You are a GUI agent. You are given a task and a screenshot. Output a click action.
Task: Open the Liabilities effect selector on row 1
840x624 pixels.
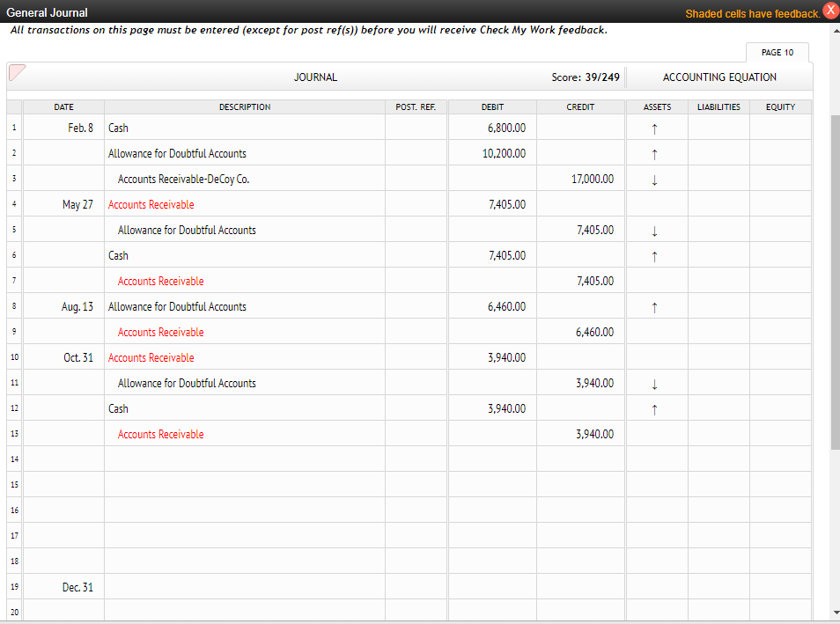[x=717, y=128]
